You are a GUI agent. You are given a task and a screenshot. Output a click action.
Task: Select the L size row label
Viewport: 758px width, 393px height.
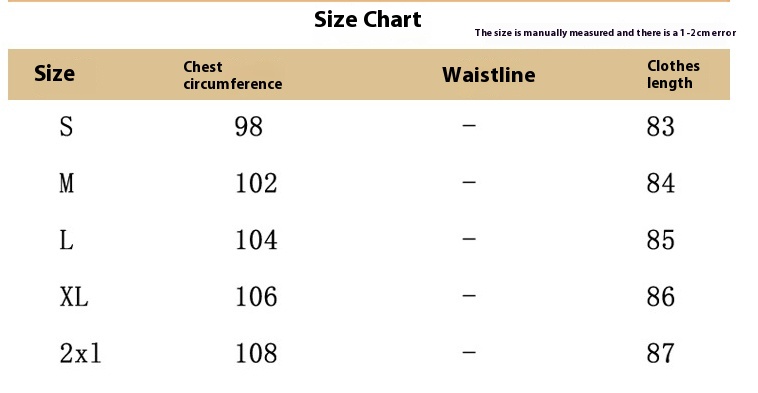[66, 240]
